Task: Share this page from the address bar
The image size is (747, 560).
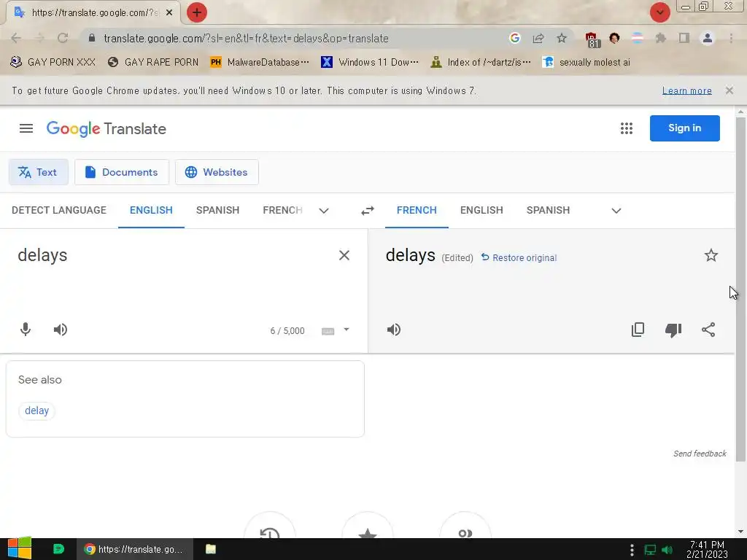Action: click(538, 38)
